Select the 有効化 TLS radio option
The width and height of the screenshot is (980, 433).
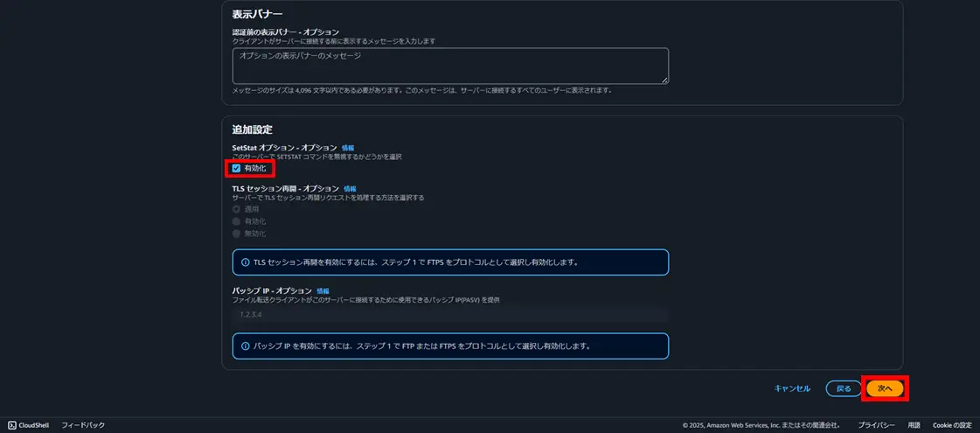(236, 221)
